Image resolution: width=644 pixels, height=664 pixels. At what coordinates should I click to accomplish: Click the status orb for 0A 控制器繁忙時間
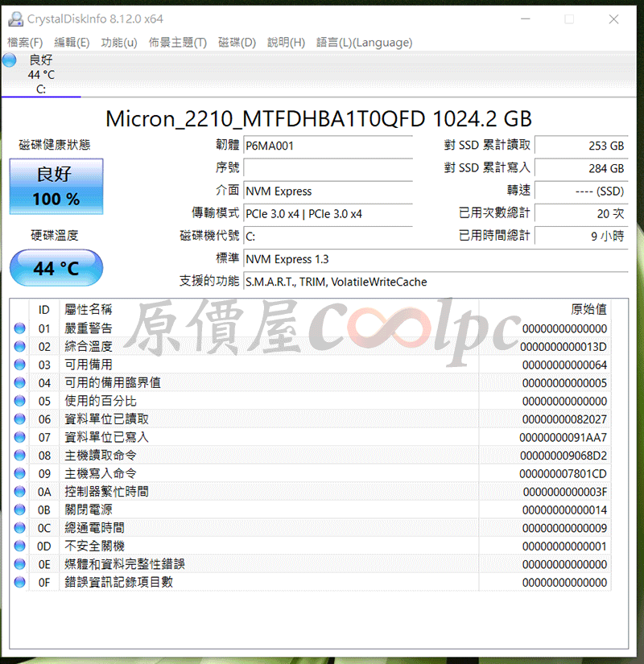coord(19,492)
